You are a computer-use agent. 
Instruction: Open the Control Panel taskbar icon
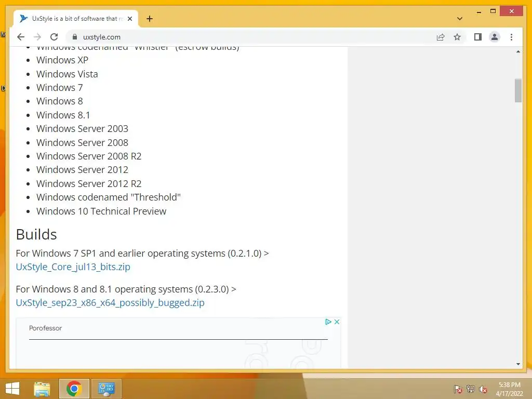(107, 389)
